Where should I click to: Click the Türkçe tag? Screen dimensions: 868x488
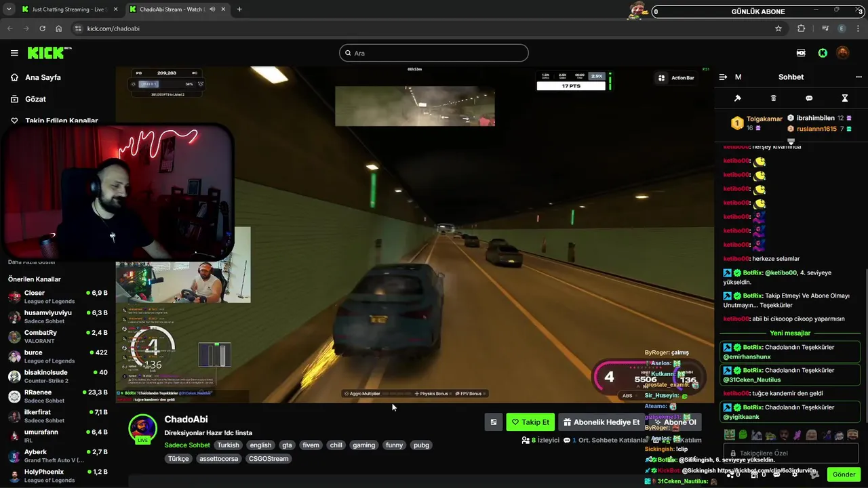click(179, 459)
